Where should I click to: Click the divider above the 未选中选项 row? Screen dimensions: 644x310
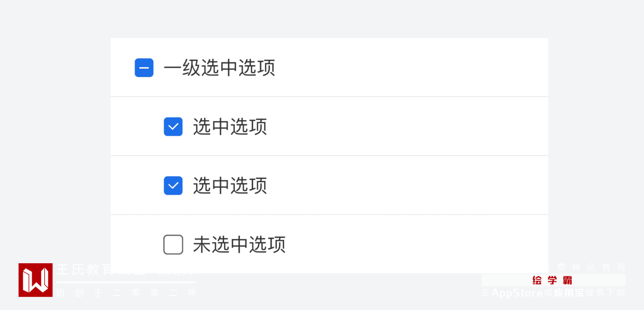[x=329, y=214]
